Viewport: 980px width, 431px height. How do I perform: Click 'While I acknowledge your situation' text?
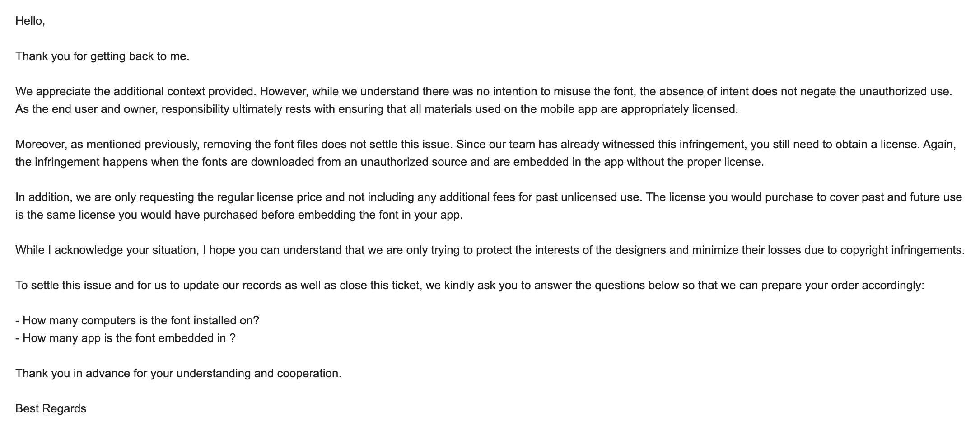click(107, 250)
